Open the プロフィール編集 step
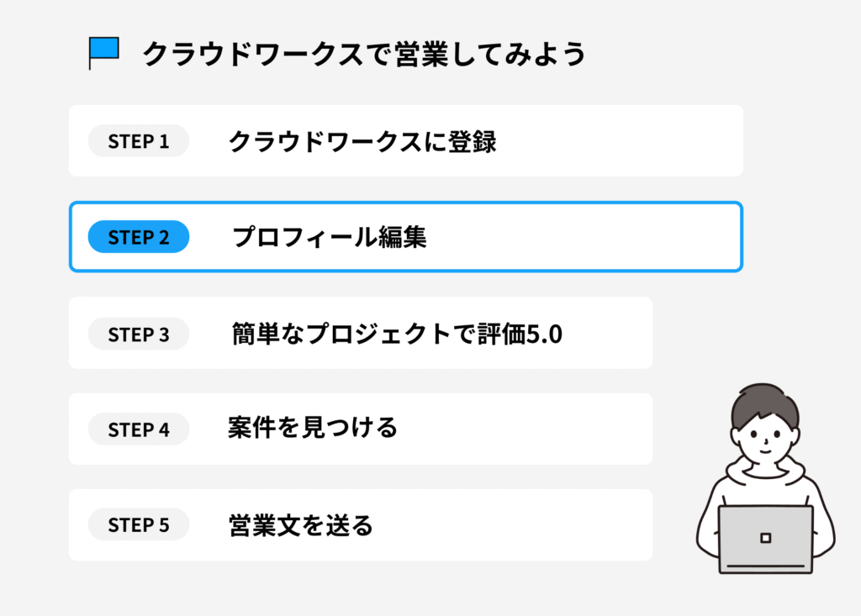 [x=330, y=238]
